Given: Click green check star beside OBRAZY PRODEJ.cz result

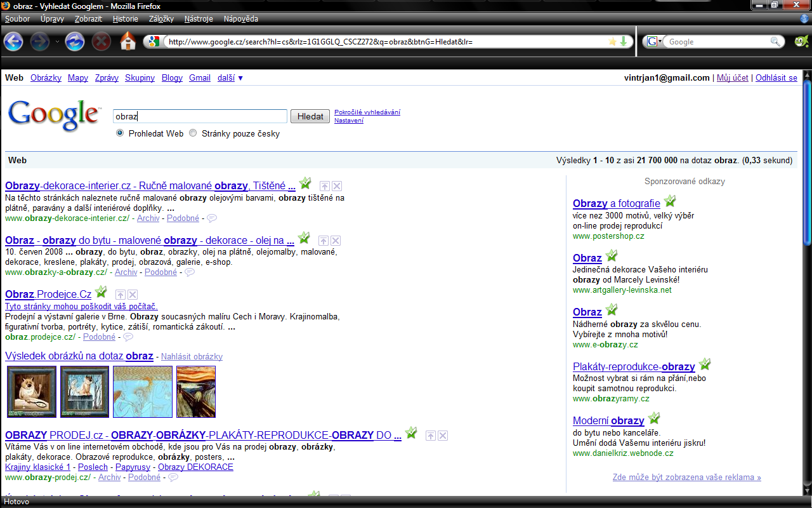Looking at the screenshot, I should (411, 433).
